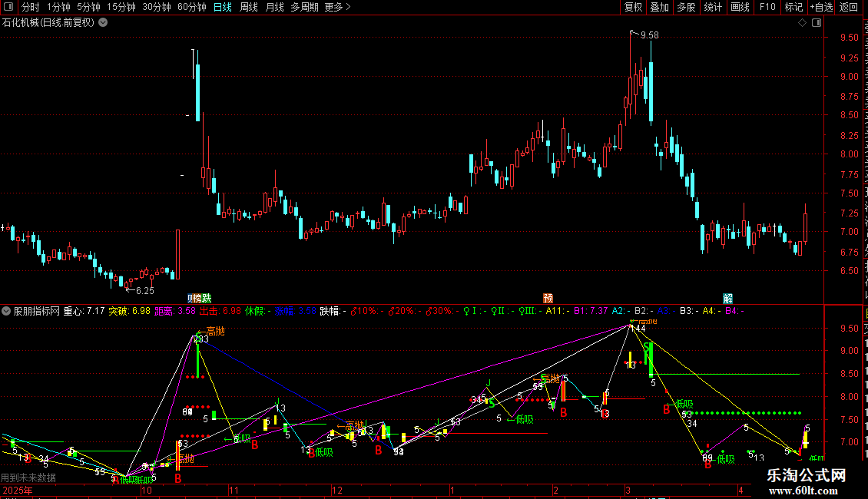Select the 30分钟 period

pos(157,7)
